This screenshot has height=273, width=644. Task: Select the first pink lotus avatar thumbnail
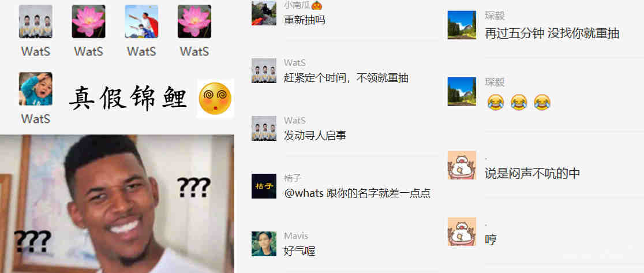[88, 21]
